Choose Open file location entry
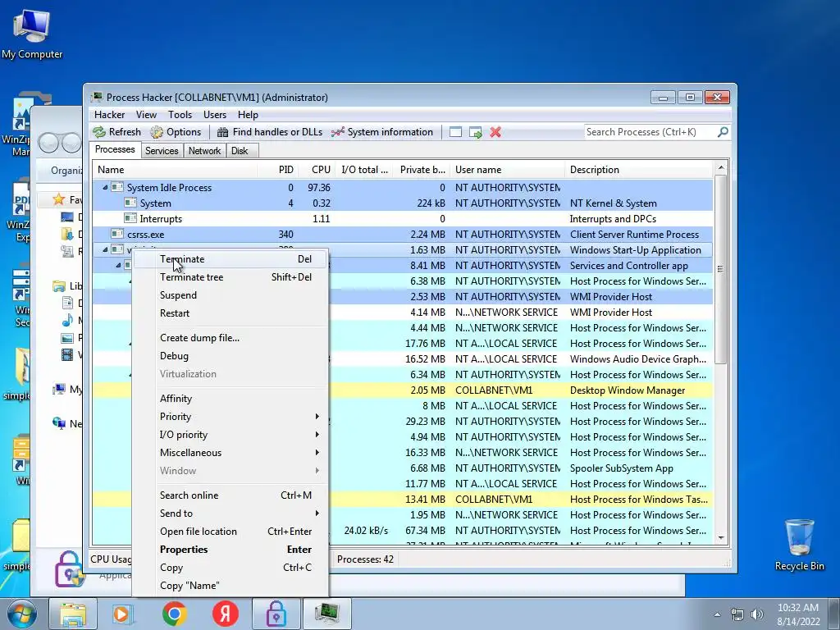 pyautogui.click(x=231, y=532)
